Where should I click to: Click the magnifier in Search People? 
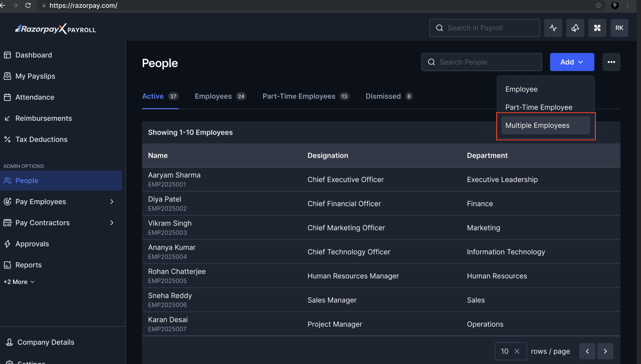click(x=432, y=62)
